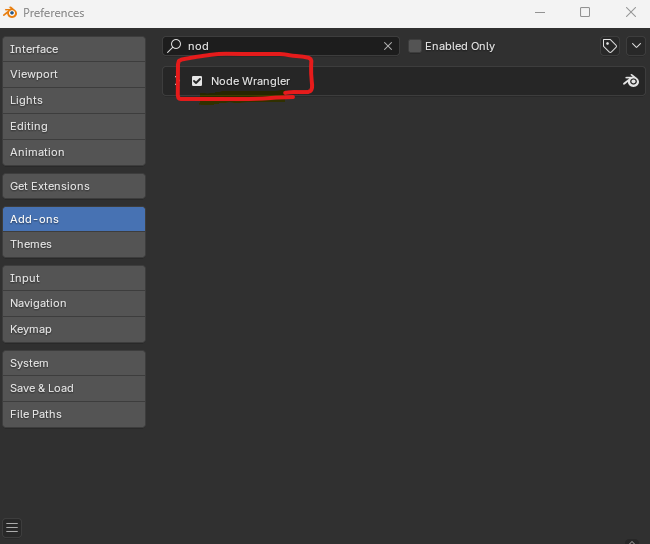Open the Themes preferences section
This screenshot has width=650, height=544.
[74, 244]
